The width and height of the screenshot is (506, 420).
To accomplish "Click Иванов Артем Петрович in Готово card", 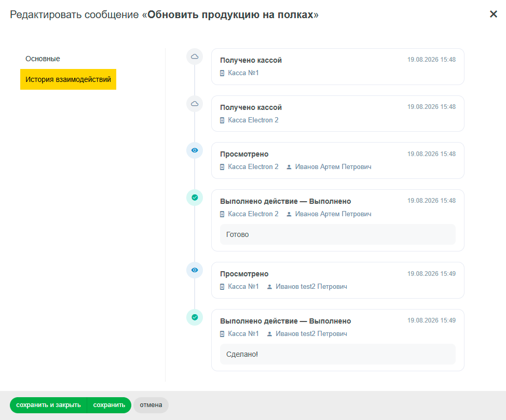I will coord(333,214).
